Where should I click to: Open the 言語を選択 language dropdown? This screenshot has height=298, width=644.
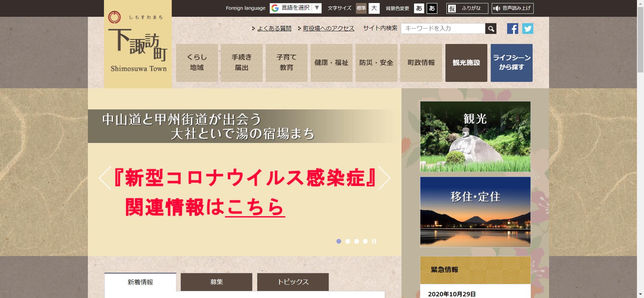[296, 8]
